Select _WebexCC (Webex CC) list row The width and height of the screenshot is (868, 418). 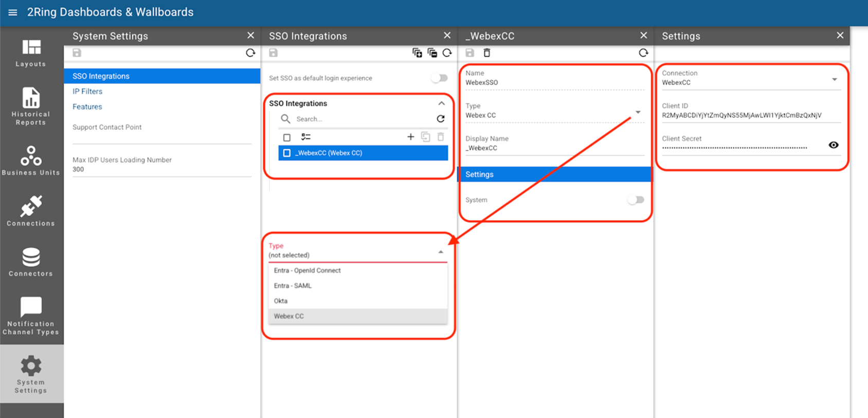click(x=363, y=153)
